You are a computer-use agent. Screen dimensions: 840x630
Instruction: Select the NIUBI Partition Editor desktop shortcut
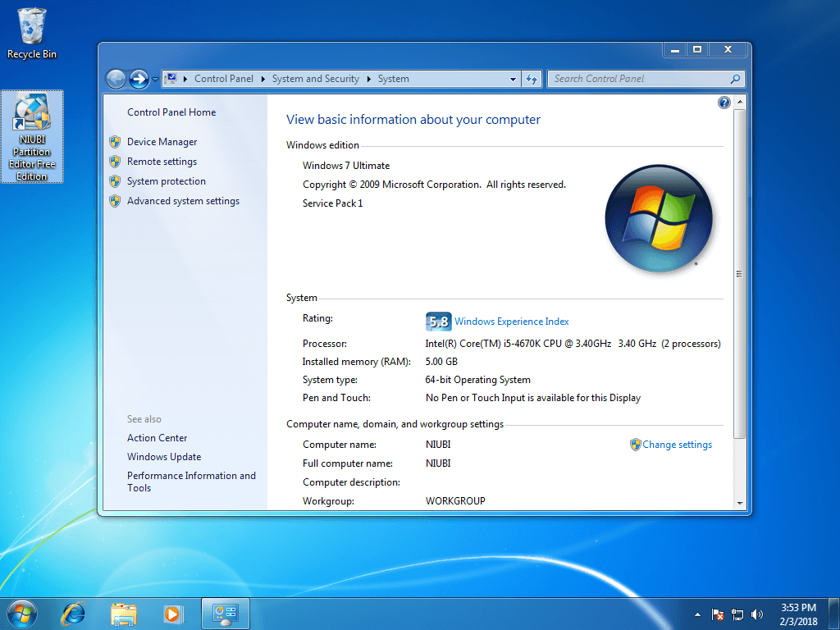(x=32, y=137)
